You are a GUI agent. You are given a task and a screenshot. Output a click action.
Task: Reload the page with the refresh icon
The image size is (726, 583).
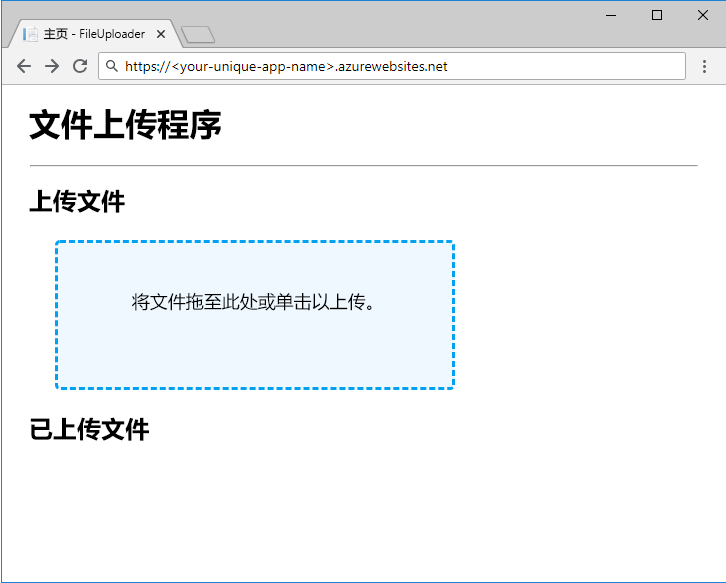tap(80, 66)
